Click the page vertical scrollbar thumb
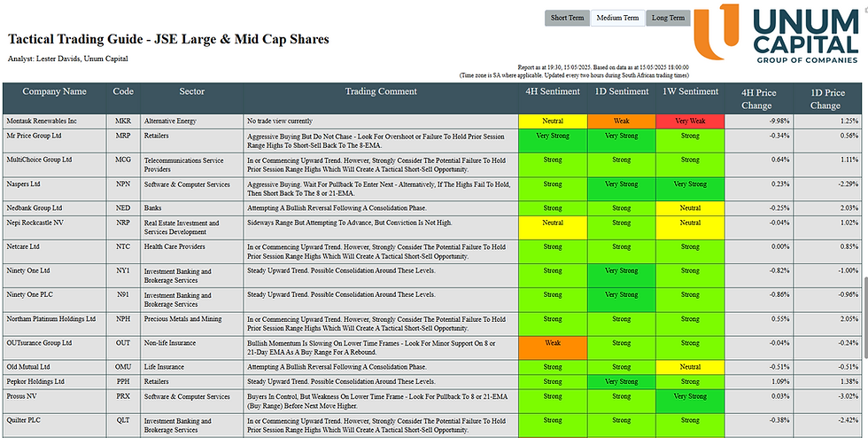Screen dimensions: 868x438 pos(864,317)
